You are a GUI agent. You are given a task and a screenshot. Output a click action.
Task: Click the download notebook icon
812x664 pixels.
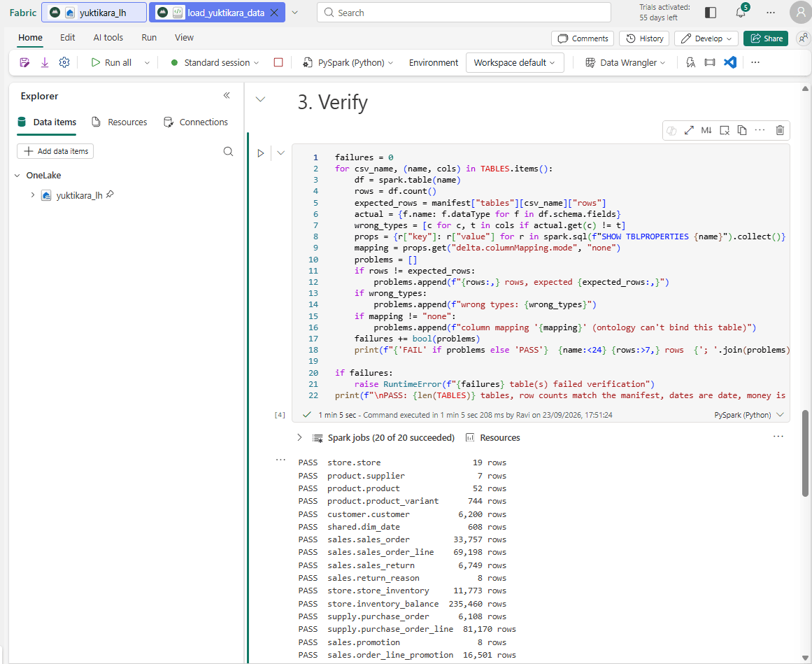point(45,63)
